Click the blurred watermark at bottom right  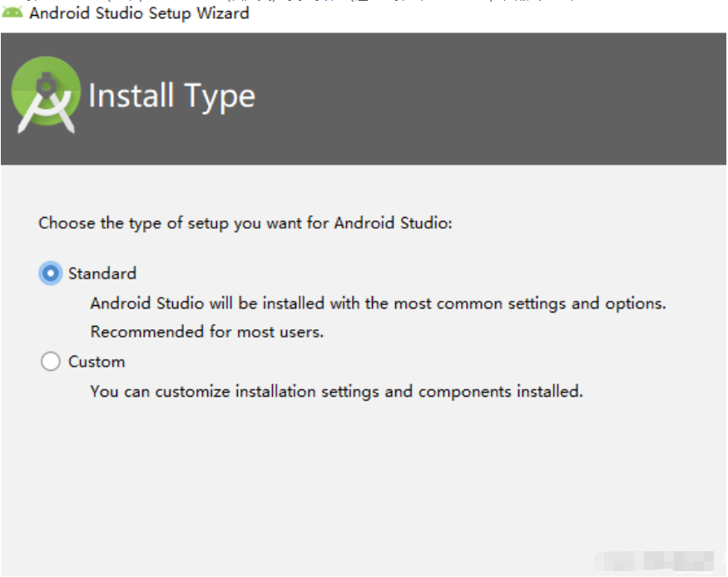tap(657, 561)
